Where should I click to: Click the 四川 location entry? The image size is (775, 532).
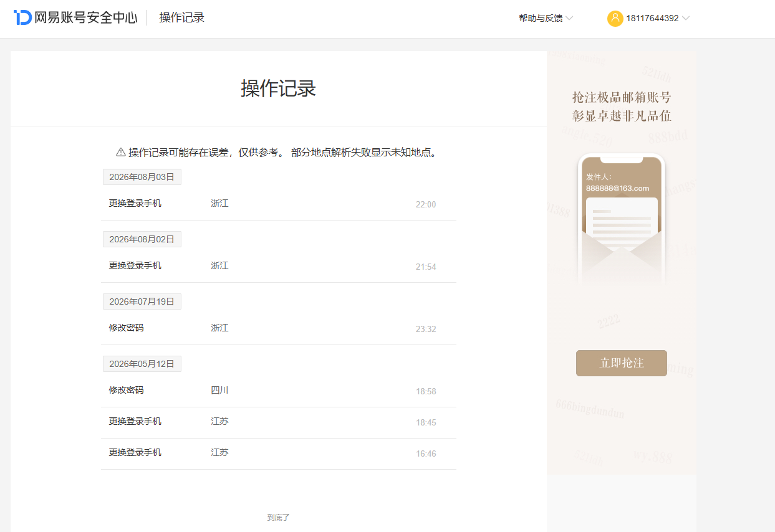point(220,390)
